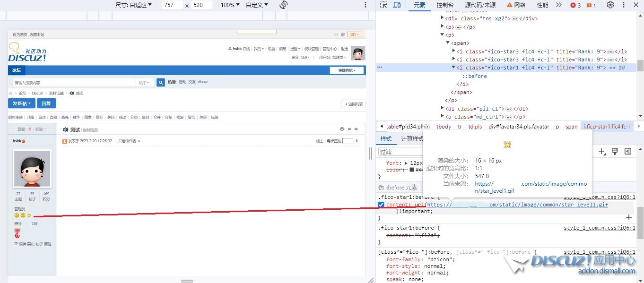Image resolution: width=644 pixels, height=283 pixels.
Task: Toggle the device toolbar icon
Action: coord(397,5)
